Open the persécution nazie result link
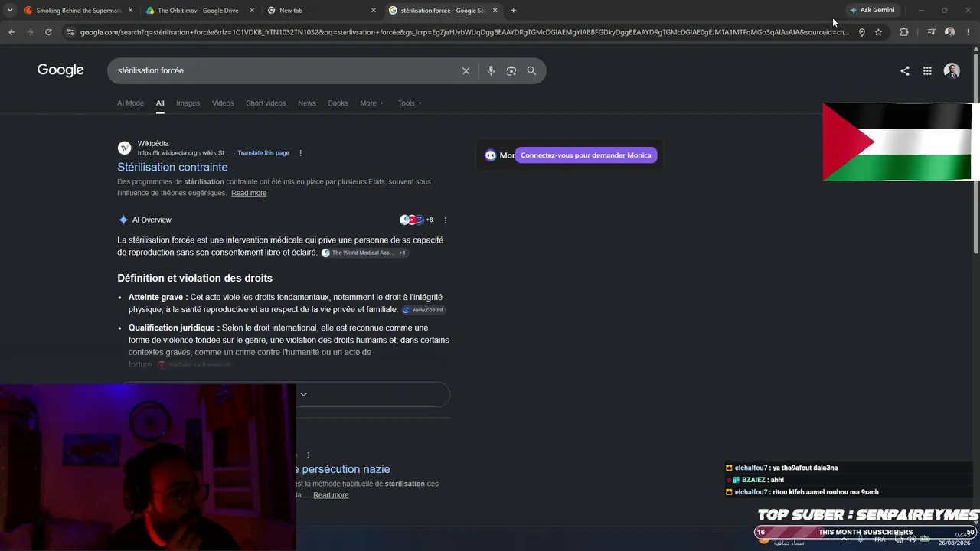This screenshot has height=551, width=980. tap(345, 469)
